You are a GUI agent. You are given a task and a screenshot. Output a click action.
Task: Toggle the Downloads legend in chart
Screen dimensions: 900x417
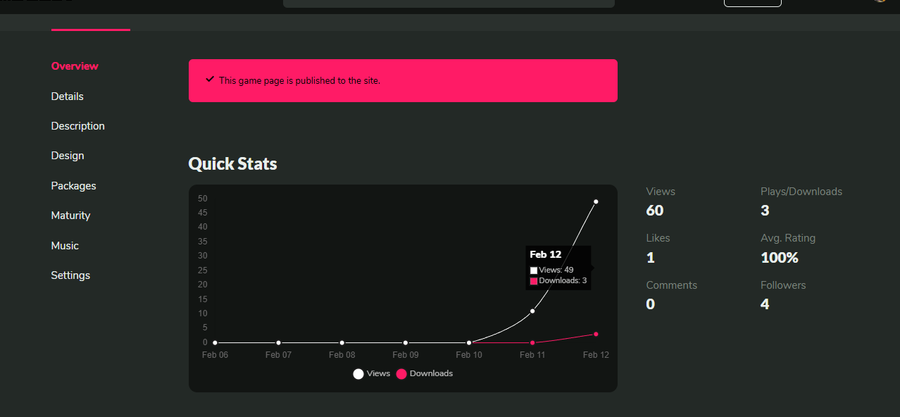(x=424, y=374)
